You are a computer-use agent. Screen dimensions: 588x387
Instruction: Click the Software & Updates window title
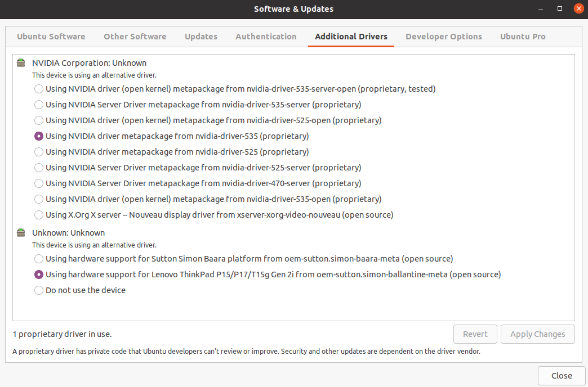point(293,9)
